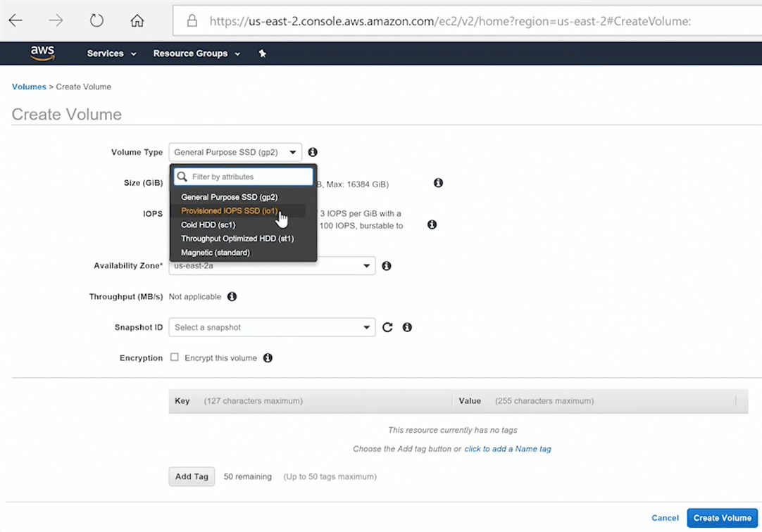Reload page using browser refresh button
Image resolution: width=762 pixels, height=532 pixels.
pos(96,21)
